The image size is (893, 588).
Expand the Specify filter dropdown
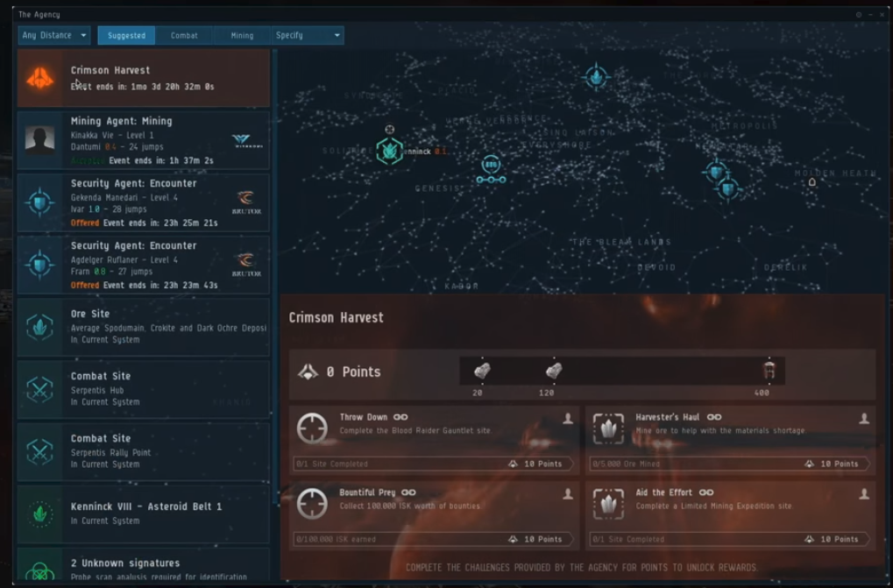pyautogui.click(x=308, y=35)
